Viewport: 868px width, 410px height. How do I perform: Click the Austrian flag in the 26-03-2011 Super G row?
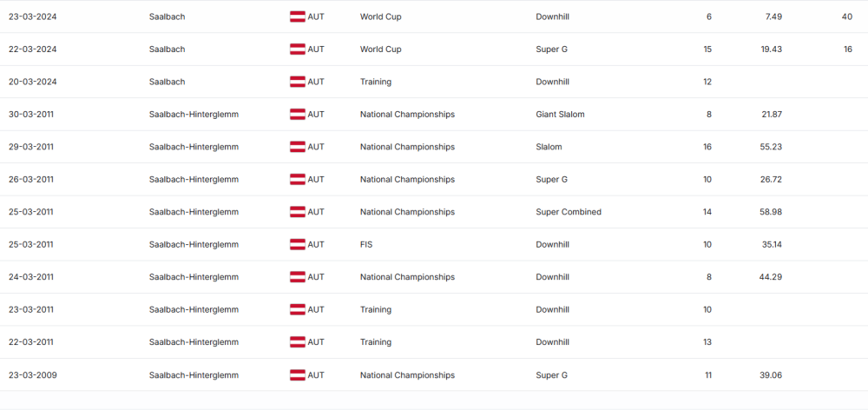(297, 180)
